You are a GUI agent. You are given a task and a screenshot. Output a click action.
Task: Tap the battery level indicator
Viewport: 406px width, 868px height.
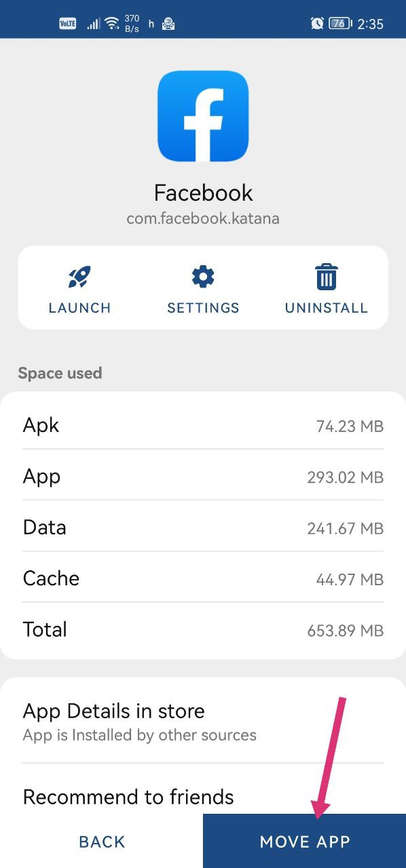341,23
